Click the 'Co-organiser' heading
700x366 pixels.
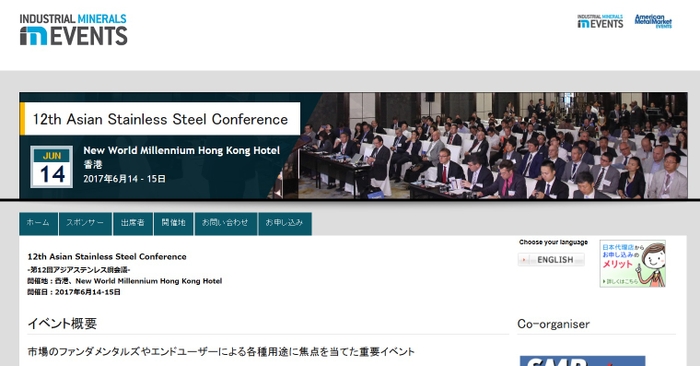[x=554, y=324]
